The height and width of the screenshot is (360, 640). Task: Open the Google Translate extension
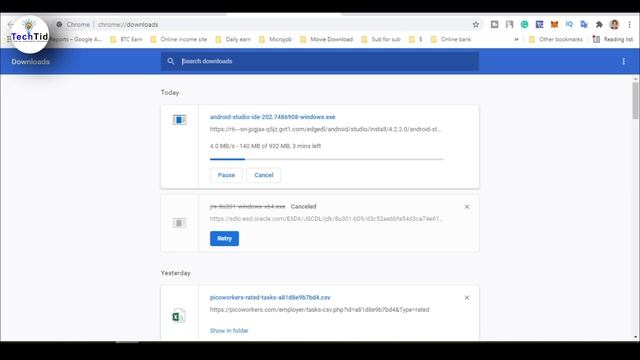pyautogui.click(x=584, y=24)
